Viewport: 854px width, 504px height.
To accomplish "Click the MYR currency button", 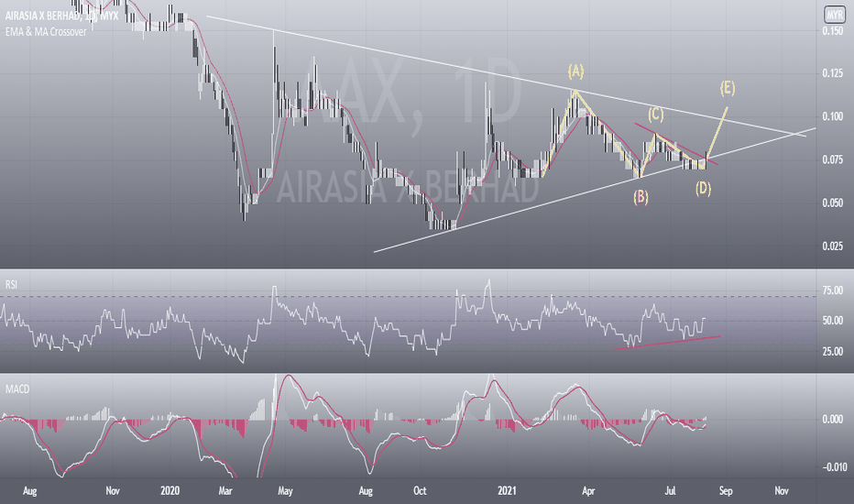I will click(x=834, y=15).
